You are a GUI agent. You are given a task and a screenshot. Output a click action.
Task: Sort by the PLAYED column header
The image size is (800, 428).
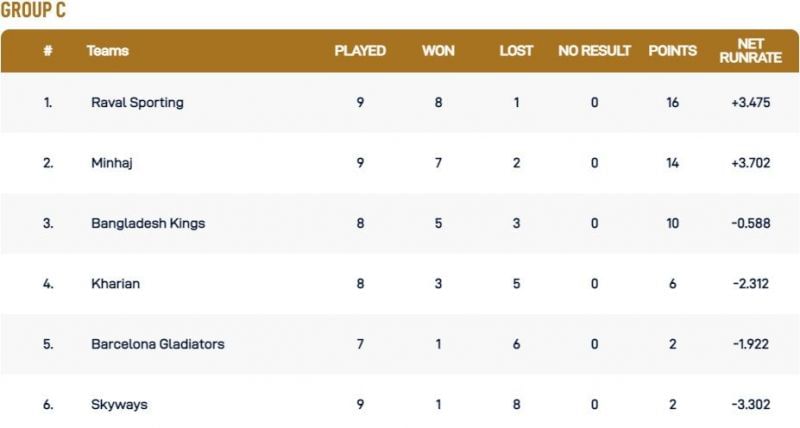[360, 51]
